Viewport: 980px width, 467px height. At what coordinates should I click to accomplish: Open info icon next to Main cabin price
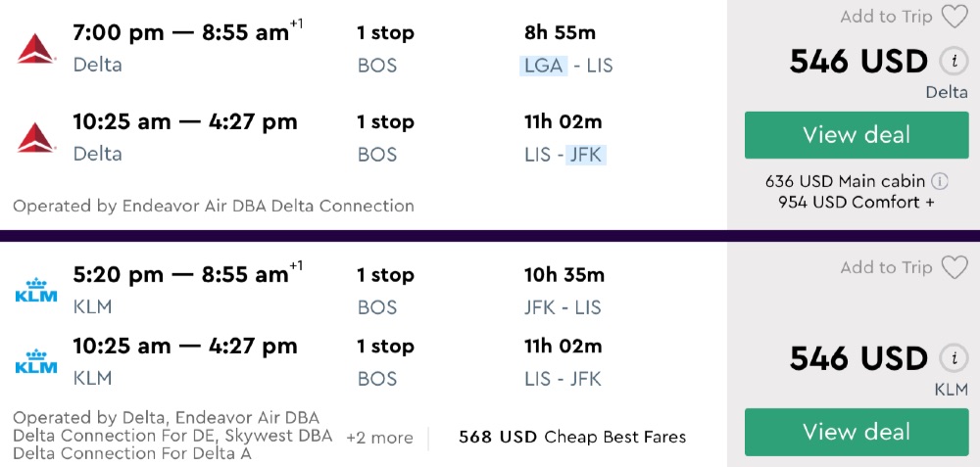[x=939, y=181]
